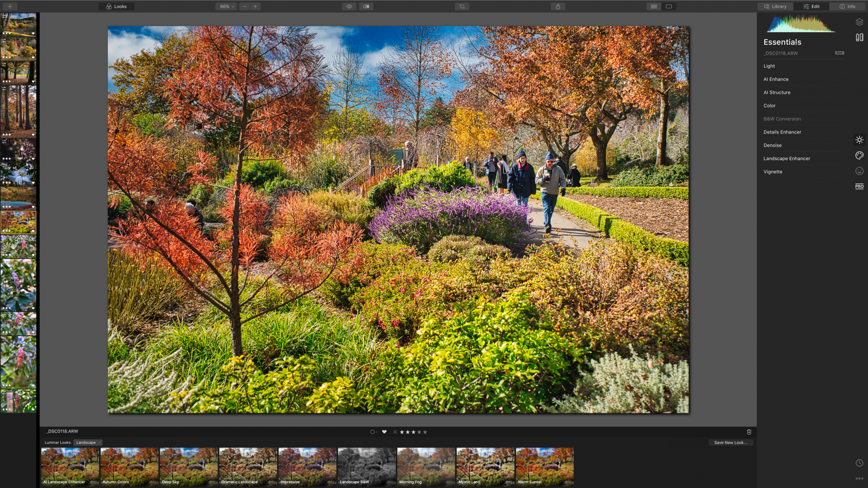Expand the Landscape Enhancer tool

787,158
